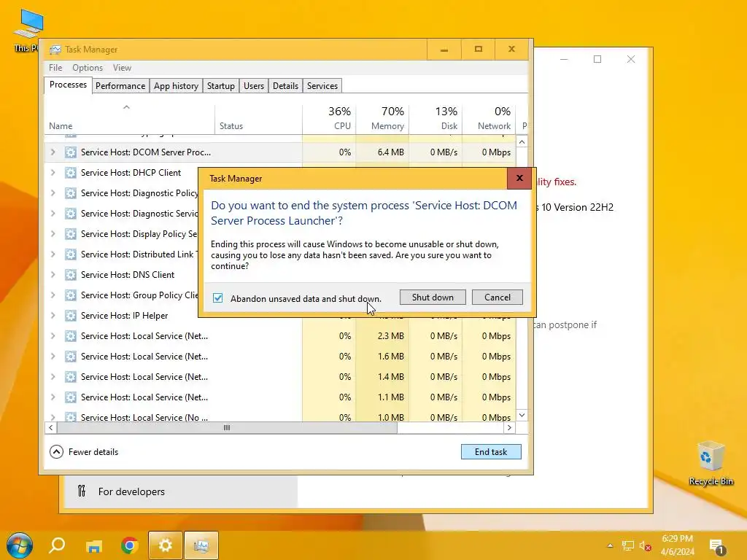This screenshot has width=747, height=560.
Task: Sort processes by Network column
Action: pos(489,119)
